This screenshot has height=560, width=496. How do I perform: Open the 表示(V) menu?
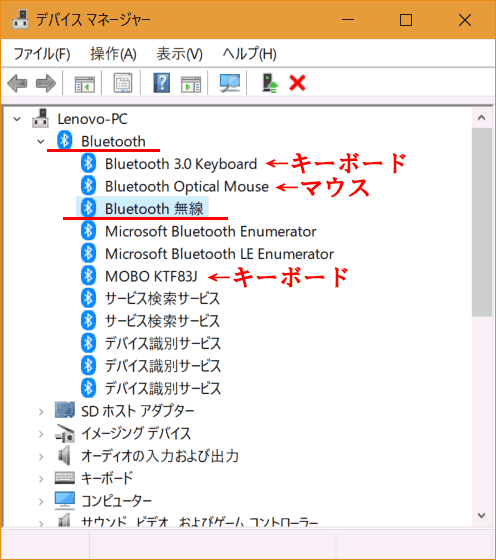179,54
